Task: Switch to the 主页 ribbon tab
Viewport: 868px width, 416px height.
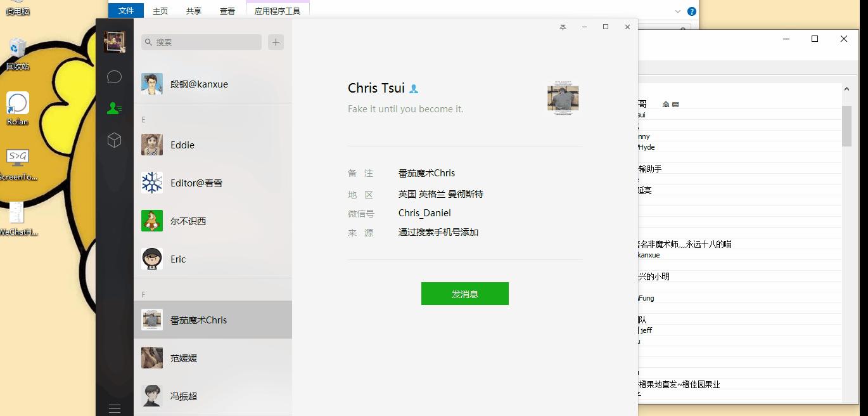Action: [x=160, y=11]
